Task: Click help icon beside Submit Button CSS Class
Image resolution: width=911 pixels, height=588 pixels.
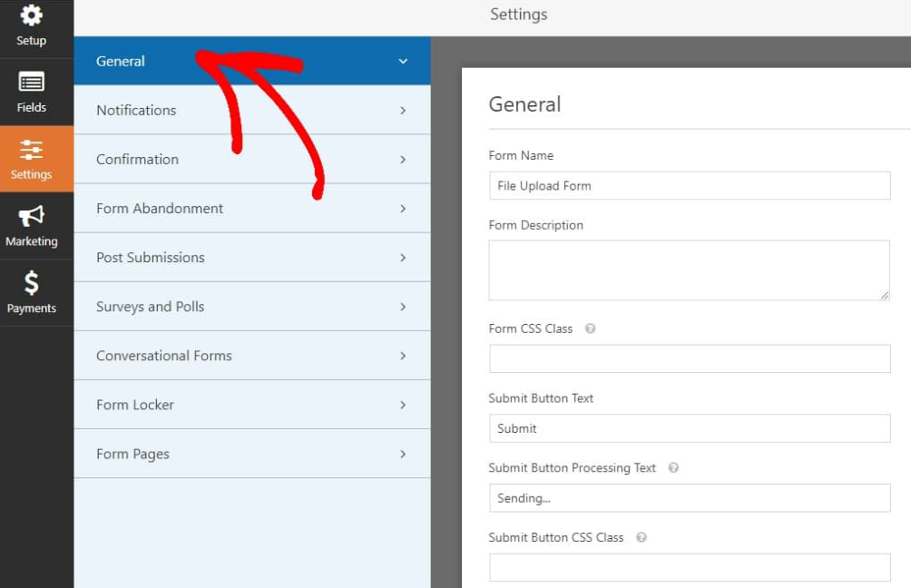Action: click(642, 537)
